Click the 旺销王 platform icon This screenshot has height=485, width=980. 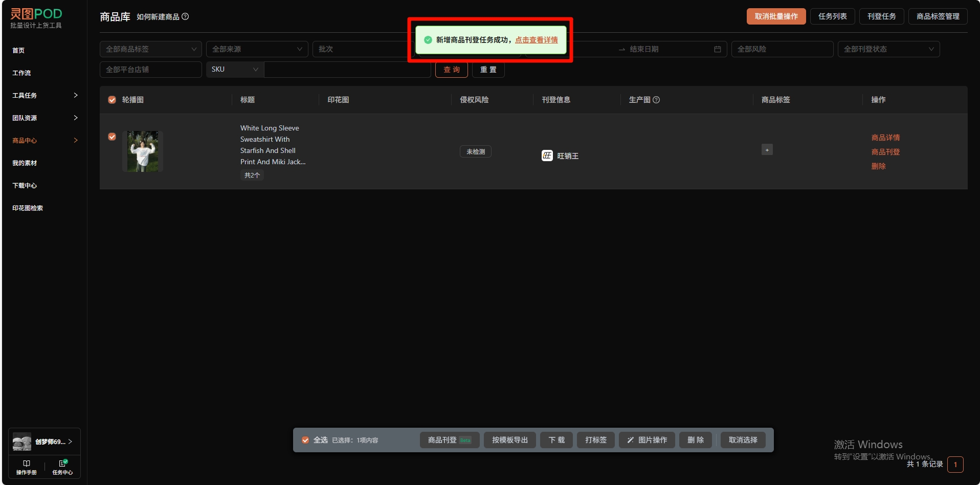547,156
